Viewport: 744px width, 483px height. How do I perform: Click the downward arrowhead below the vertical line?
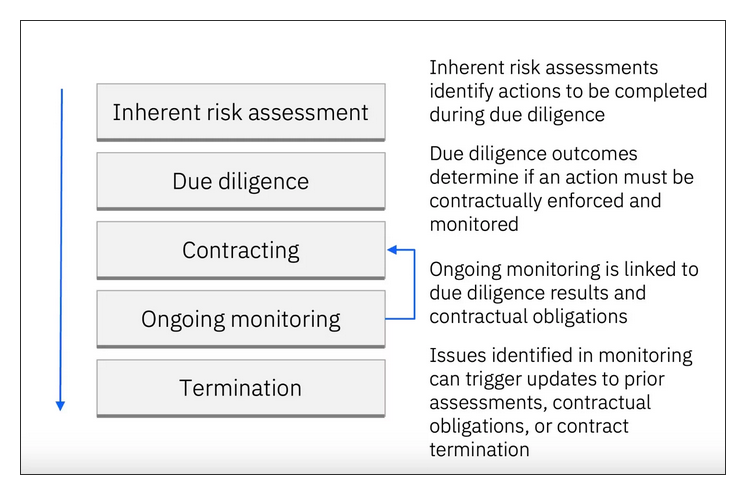pyautogui.click(x=60, y=405)
